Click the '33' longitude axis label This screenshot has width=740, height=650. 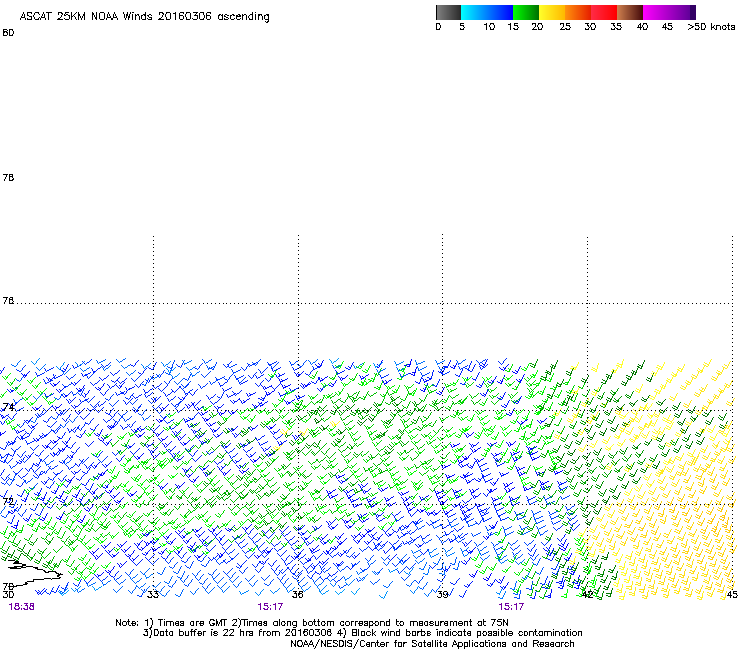[x=152, y=594]
